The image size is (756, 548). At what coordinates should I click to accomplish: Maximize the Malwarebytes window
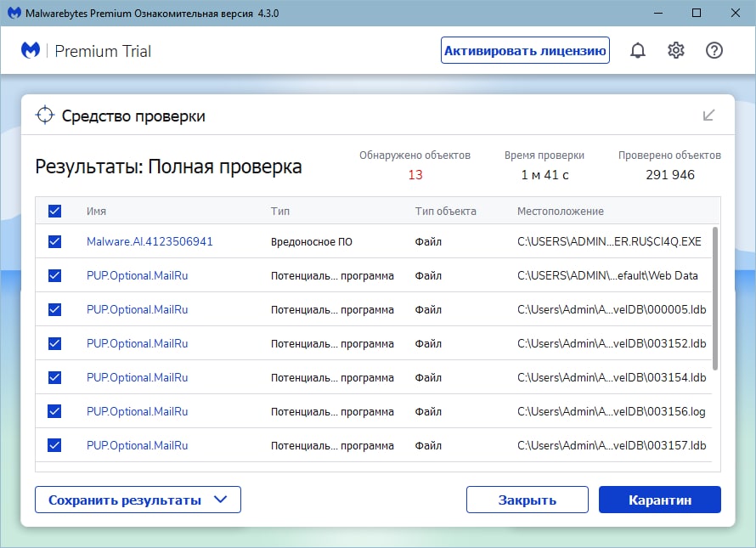(697, 13)
